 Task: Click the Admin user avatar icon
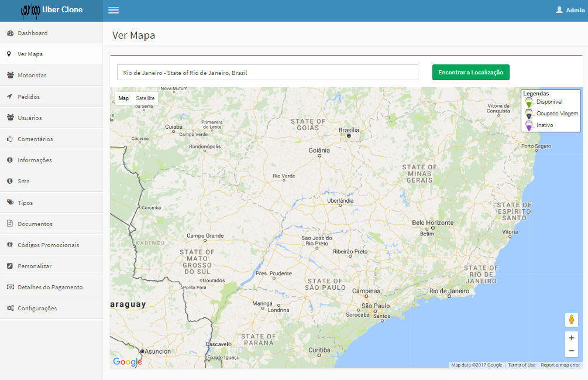tap(559, 10)
